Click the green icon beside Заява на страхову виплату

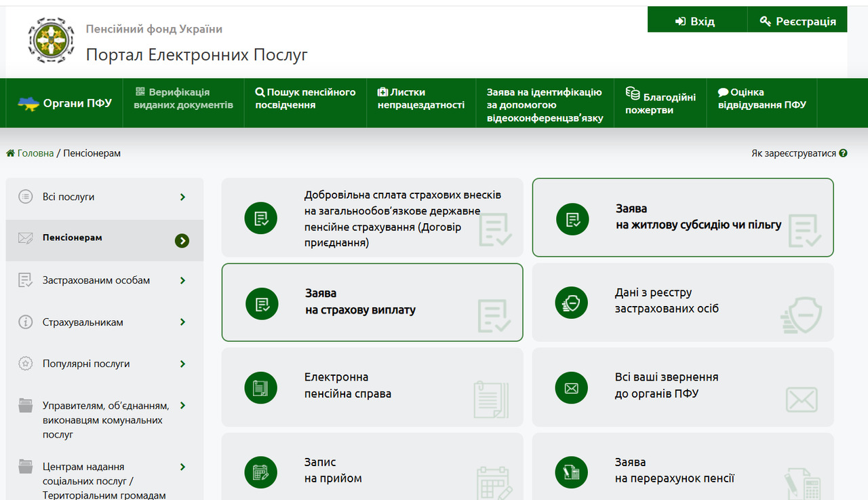262,303
